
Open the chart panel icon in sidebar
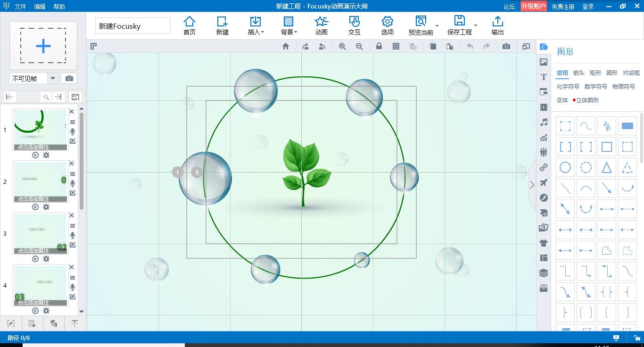click(x=544, y=138)
